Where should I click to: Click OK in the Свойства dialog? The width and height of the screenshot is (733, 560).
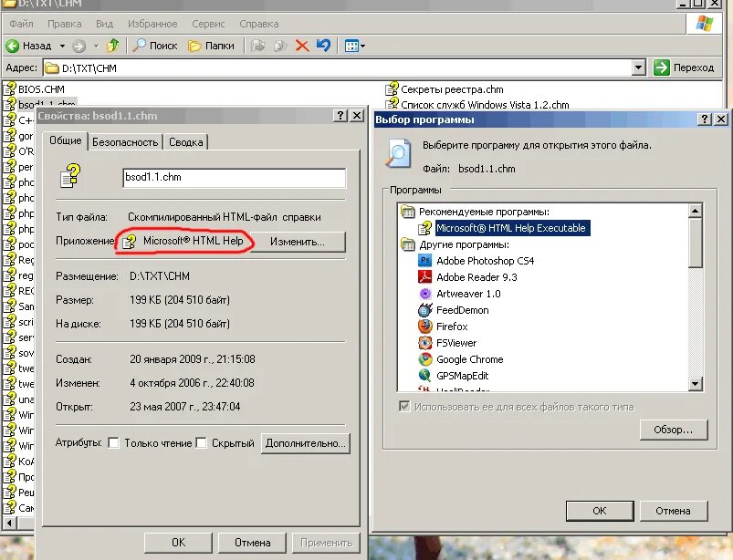pyautogui.click(x=178, y=543)
